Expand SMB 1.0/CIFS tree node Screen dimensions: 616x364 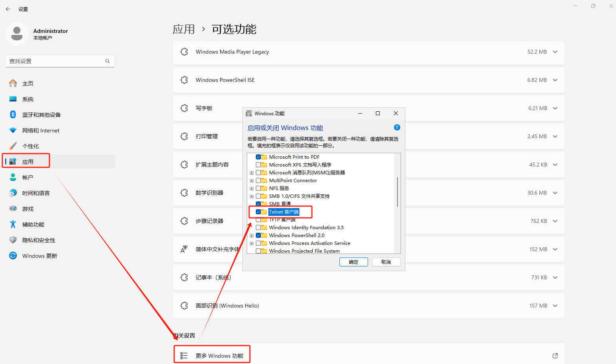252,196
